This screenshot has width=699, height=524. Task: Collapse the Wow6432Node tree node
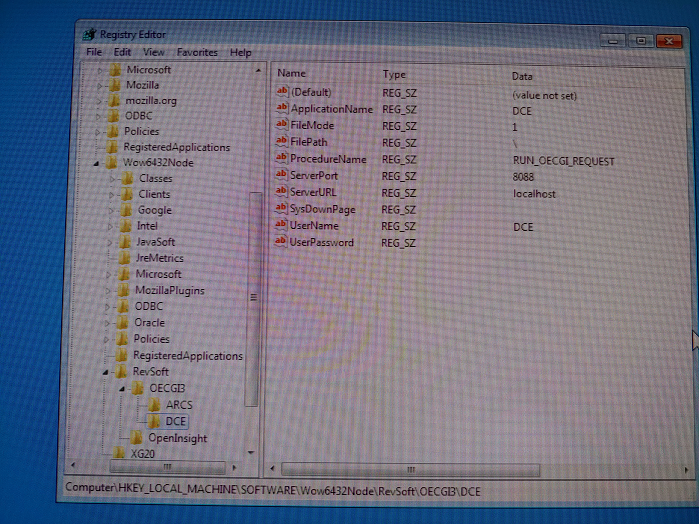97,163
